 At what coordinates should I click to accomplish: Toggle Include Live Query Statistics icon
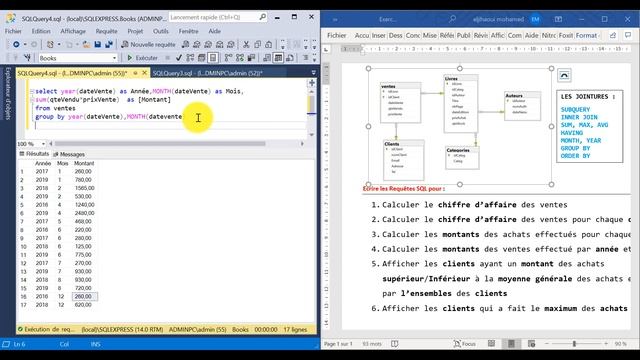click(x=240, y=58)
